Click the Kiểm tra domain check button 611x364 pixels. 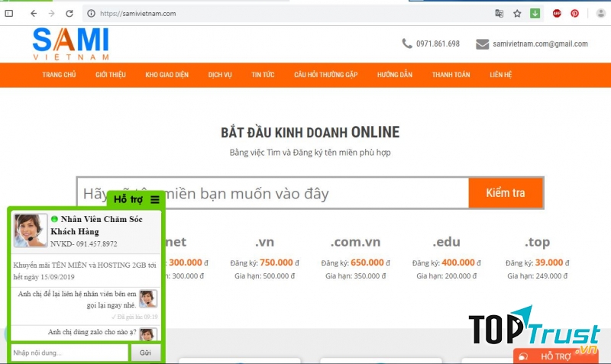pyautogui.click(x=506, y=193)
